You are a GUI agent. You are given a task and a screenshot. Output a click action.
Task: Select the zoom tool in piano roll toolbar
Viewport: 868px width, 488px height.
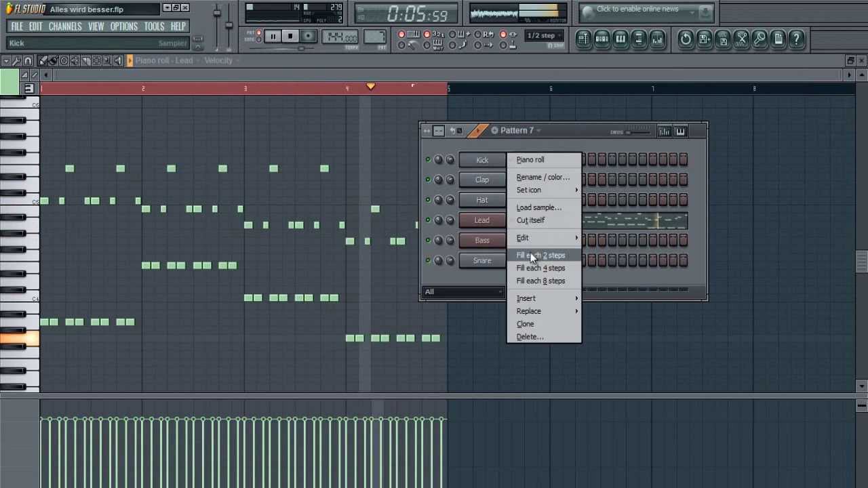106,60
